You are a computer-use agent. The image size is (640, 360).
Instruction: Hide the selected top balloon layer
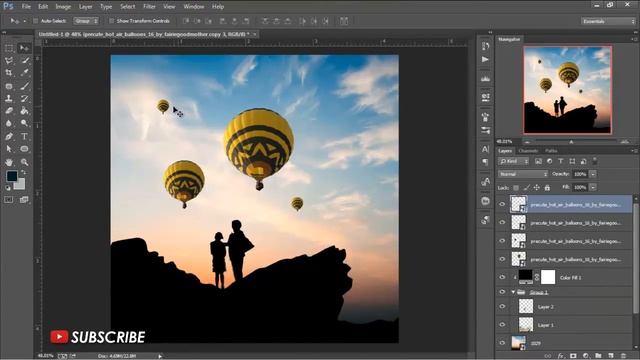coord(502,204)
